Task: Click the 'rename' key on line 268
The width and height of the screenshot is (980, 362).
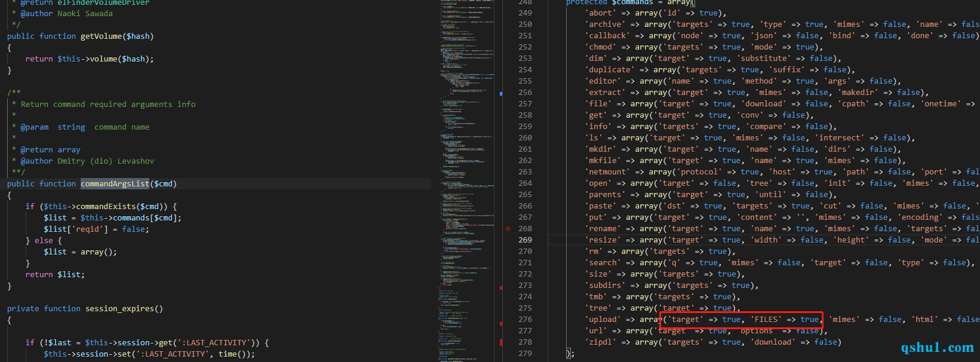Action: tap(603, 229)
